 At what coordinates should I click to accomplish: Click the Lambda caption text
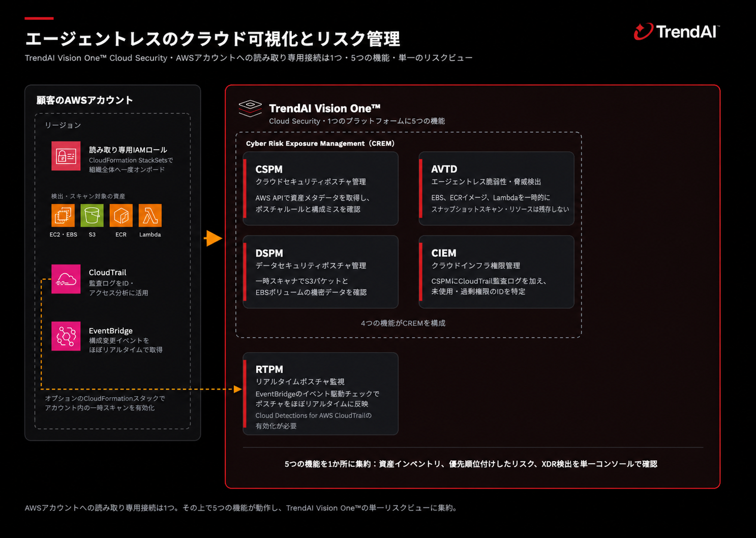(x=150, y=234)
